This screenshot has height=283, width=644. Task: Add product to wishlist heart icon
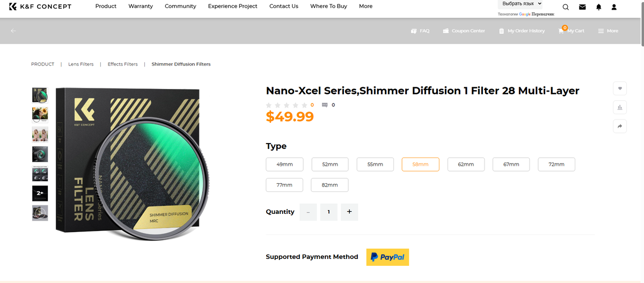click(620, 88)
